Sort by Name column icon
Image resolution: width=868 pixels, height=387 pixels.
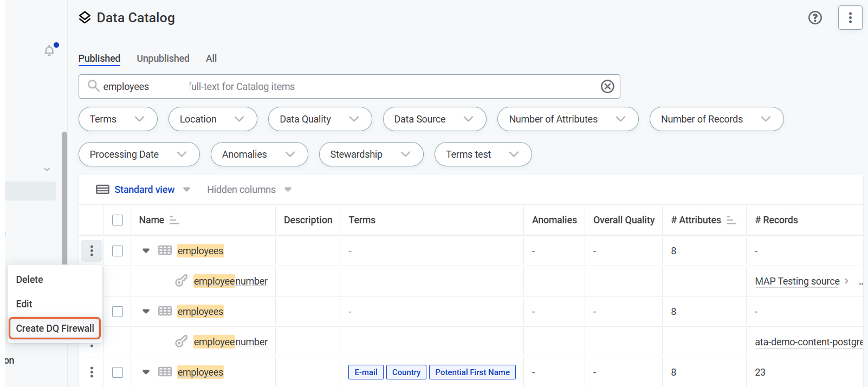(x=174, y=220)
